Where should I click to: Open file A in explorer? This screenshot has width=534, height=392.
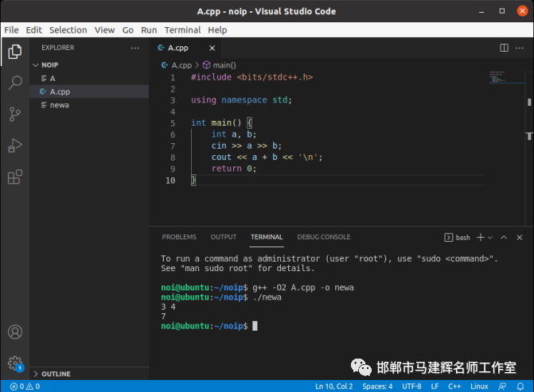[89, 79]
